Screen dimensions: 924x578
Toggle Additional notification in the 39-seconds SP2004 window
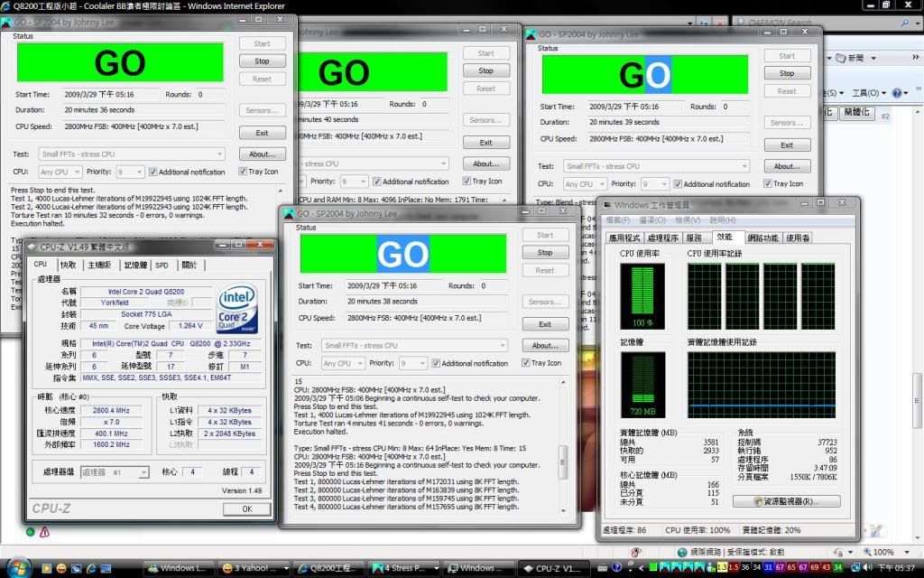point(679,184)
